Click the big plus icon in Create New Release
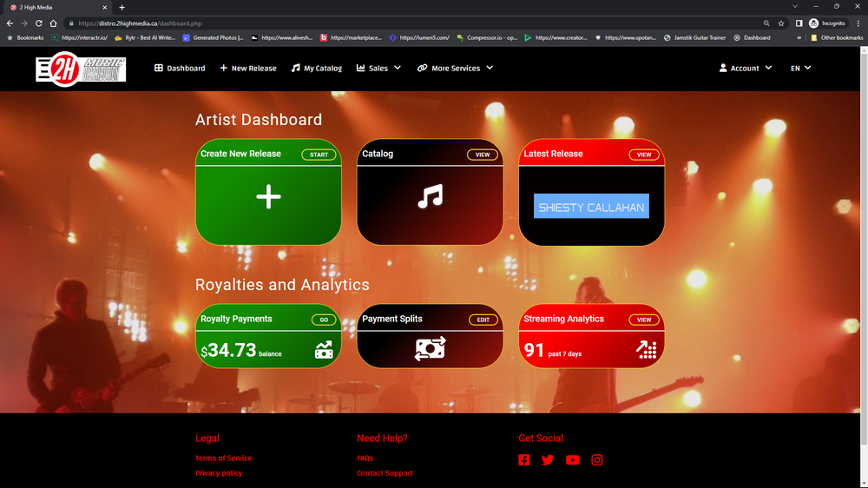Viewport: 868px width, 488px height. tap(268, 196)
